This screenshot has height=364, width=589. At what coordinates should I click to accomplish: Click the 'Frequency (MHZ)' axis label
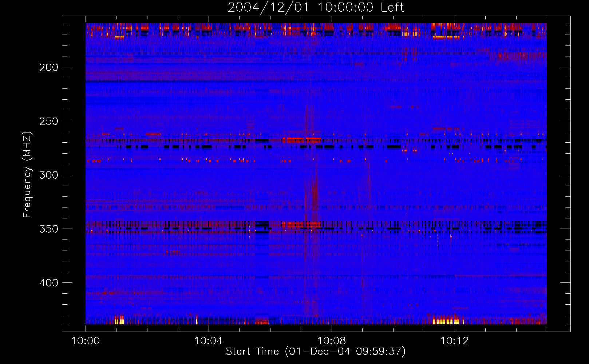click(27, 174)
